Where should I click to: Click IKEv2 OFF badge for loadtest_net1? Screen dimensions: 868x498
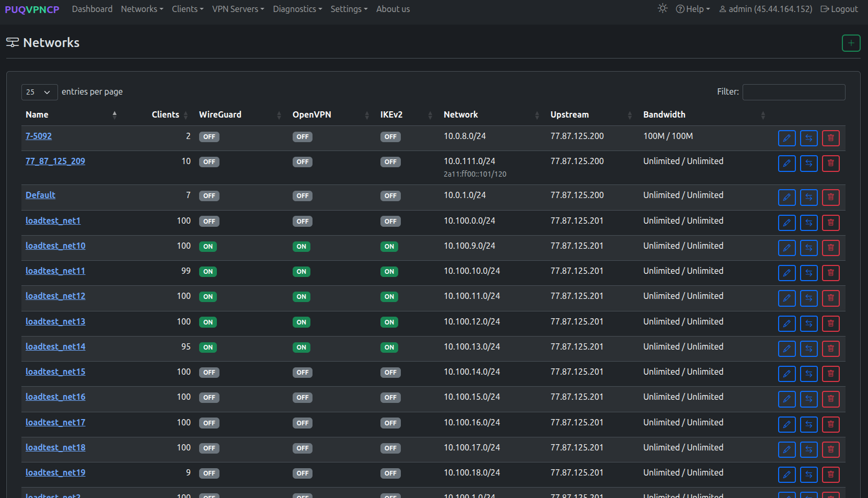(390, 222)
